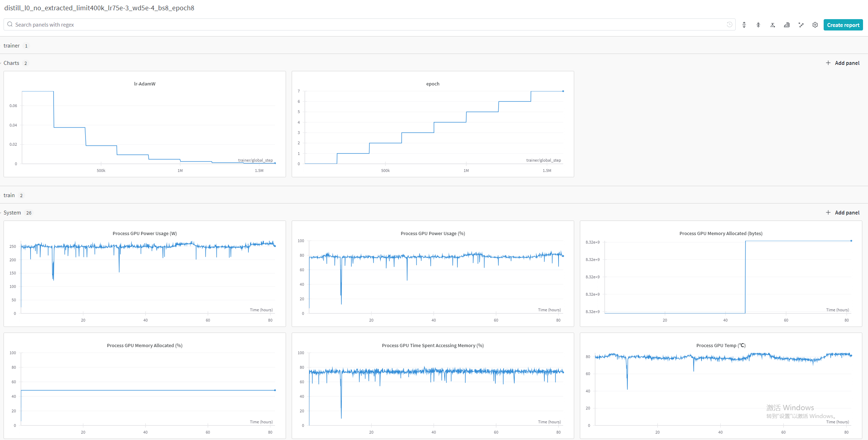Open the x-axis settings icon
Screen dimensions: 868x440
tap(773, 25)
